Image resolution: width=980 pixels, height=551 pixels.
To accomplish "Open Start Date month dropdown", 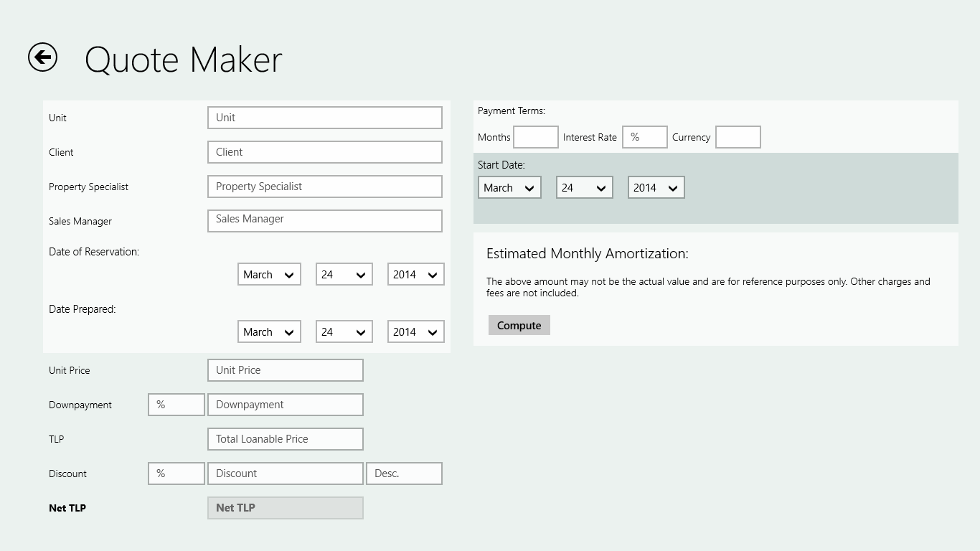I will 509,187.
